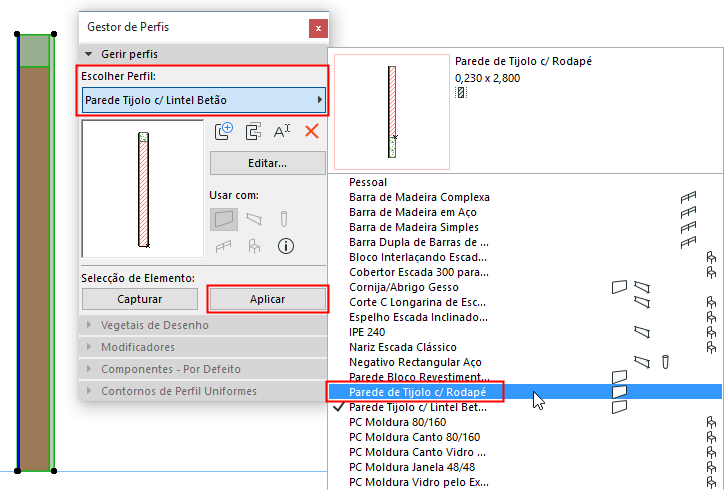
Task: Close the Gestor de Perfis palette
Action: coord(318,28)
